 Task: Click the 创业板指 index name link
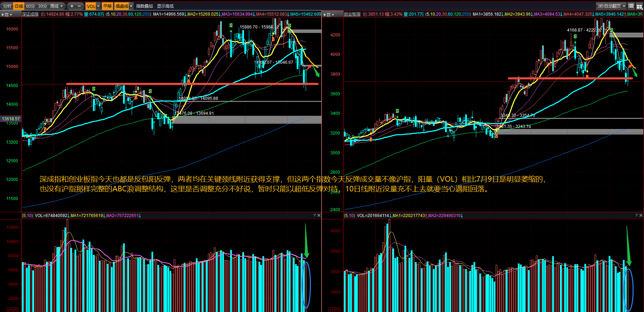click(x=352, y=14)
